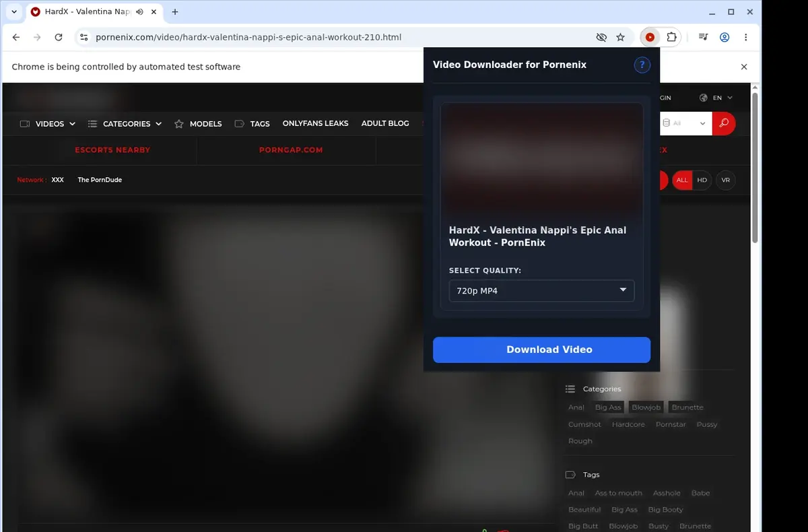Maximize the Chrome window

click(731, 12)
